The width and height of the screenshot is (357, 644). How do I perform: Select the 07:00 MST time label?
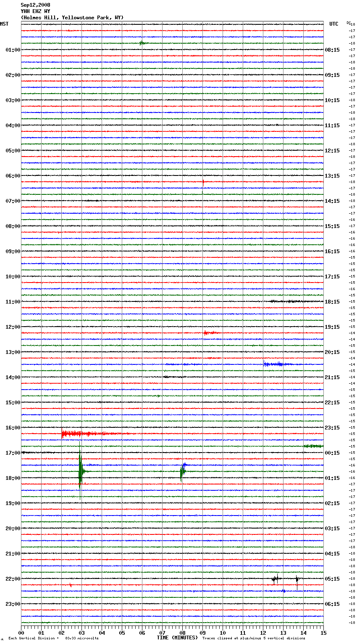tap(13, 201)
